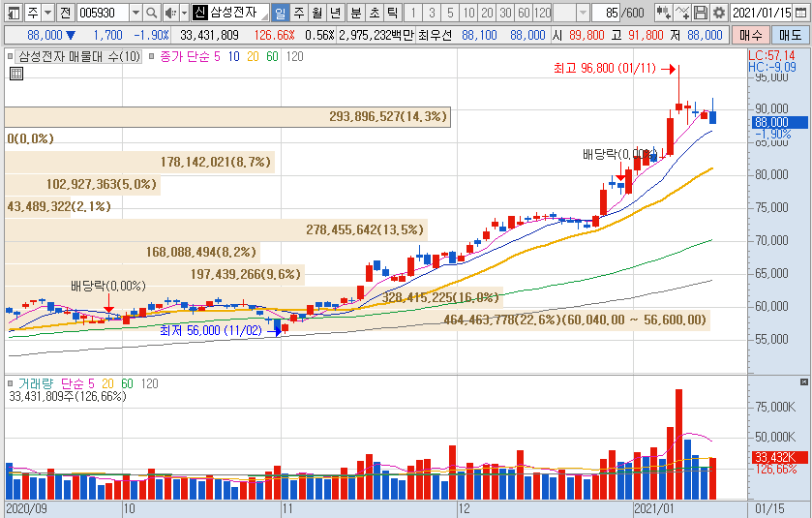The height and width of the screenshot is (518, 812).
Task: Click the resize corner of 삼성전자 name box
Action: (264, 16)
